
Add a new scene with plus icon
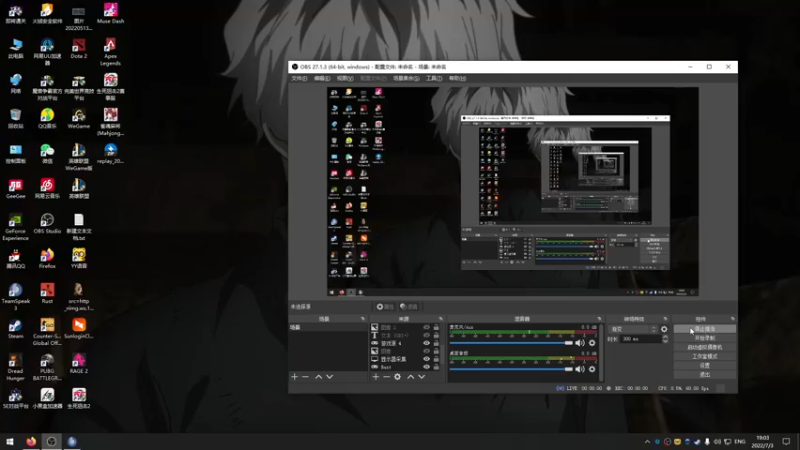294,377
